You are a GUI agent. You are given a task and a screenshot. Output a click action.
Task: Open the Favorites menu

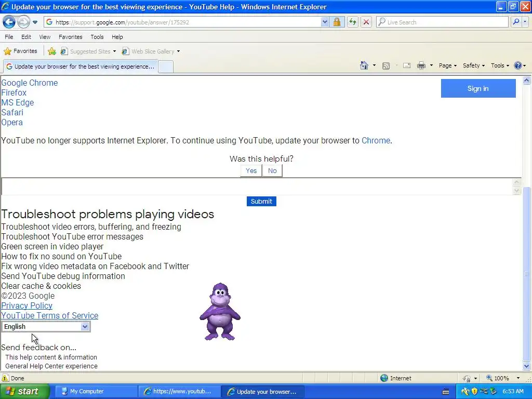coord(70,37)
